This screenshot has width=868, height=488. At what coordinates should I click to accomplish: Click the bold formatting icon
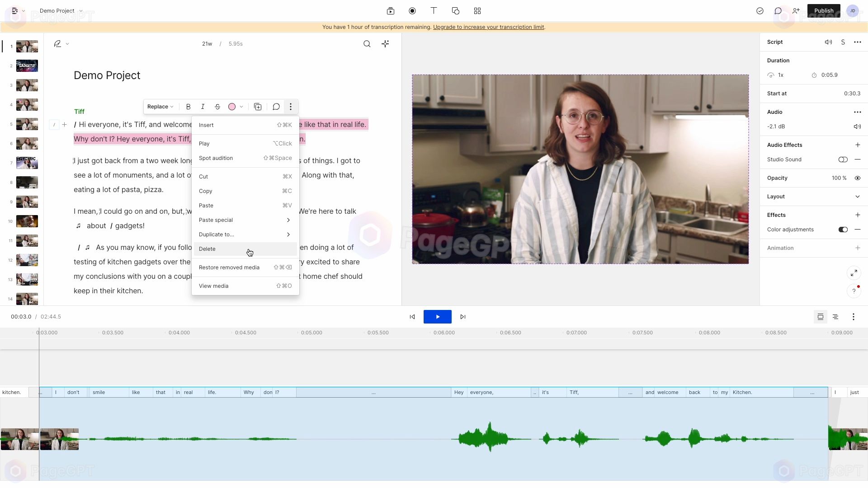[x=189, y=107]
